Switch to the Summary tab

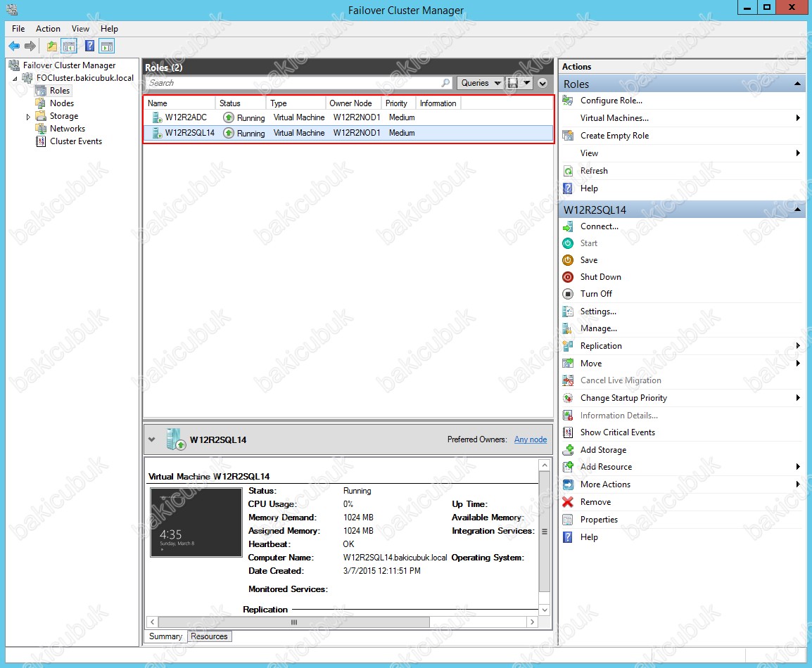click(166, 636)
